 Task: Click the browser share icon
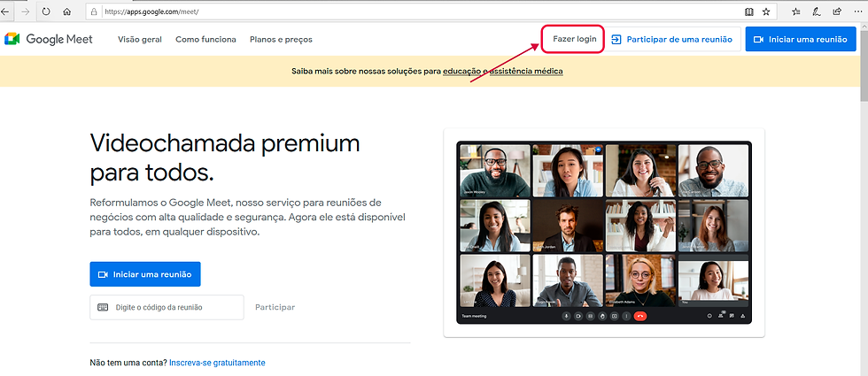[836, 11]
